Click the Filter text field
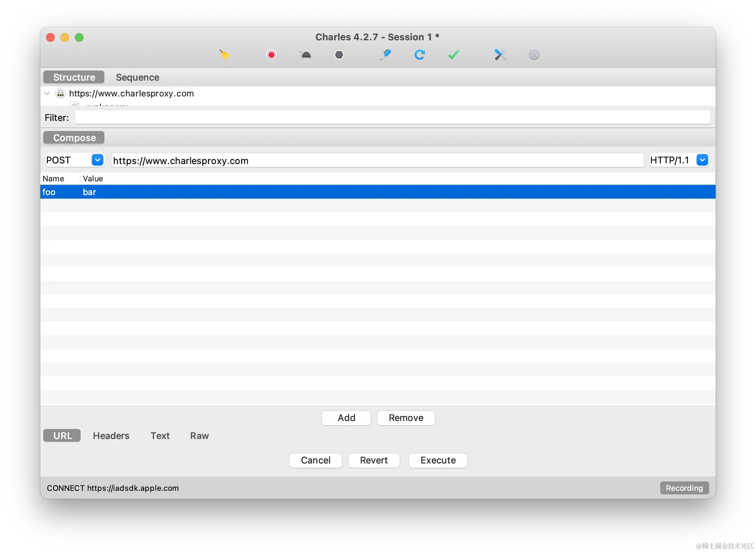 pyautogui.click(x=392, y=117)
